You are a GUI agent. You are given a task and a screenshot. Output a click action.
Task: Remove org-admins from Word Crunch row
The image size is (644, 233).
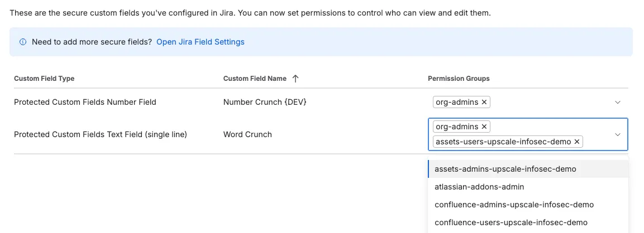coord(484,127)
